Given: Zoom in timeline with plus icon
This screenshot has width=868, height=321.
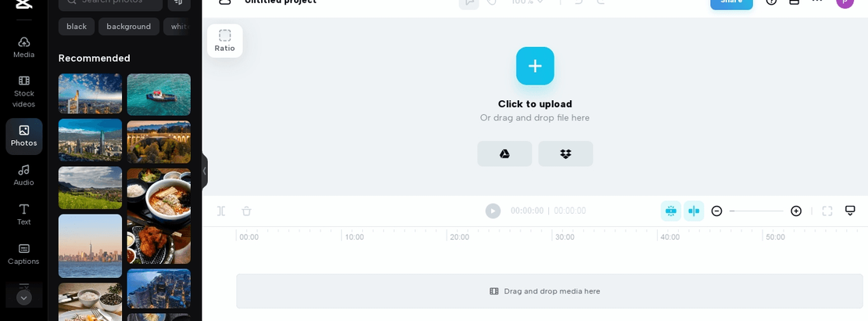Looking at the screenshot, I should 796,211.
